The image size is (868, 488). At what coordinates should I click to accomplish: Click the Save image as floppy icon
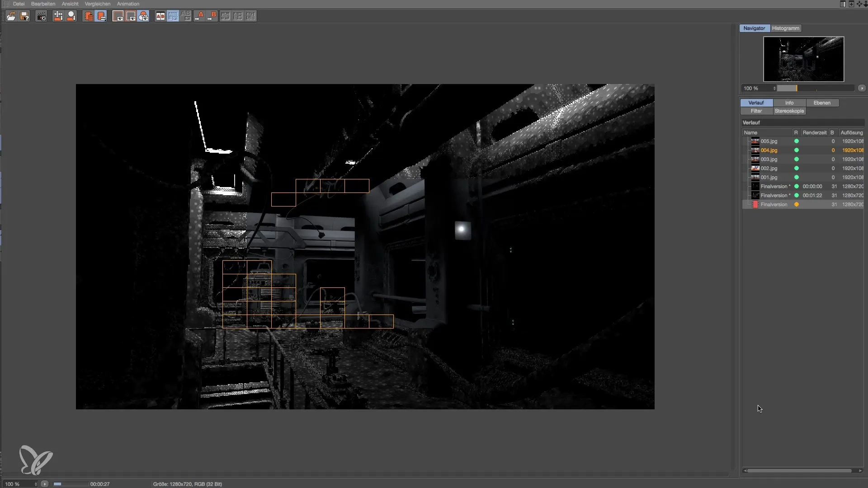pos(25,16)
